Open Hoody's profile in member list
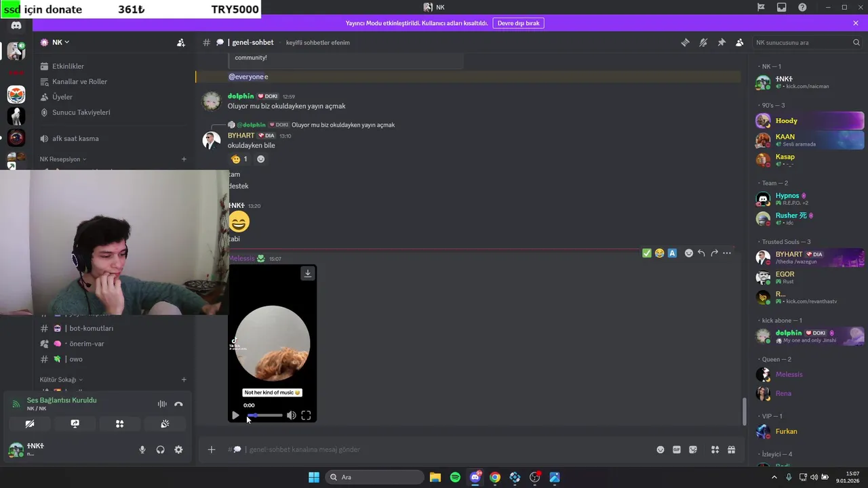 pyautogui.click(x=810, y=121)
